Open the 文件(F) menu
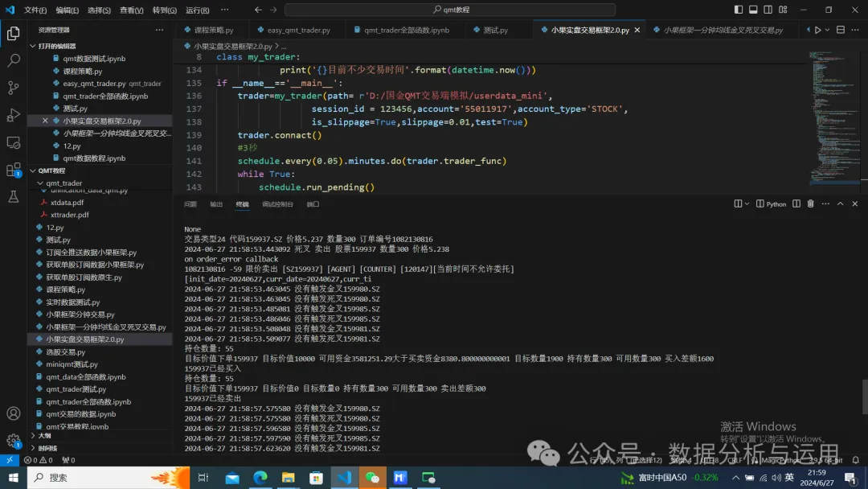868x489 pixels. (35, 10)
